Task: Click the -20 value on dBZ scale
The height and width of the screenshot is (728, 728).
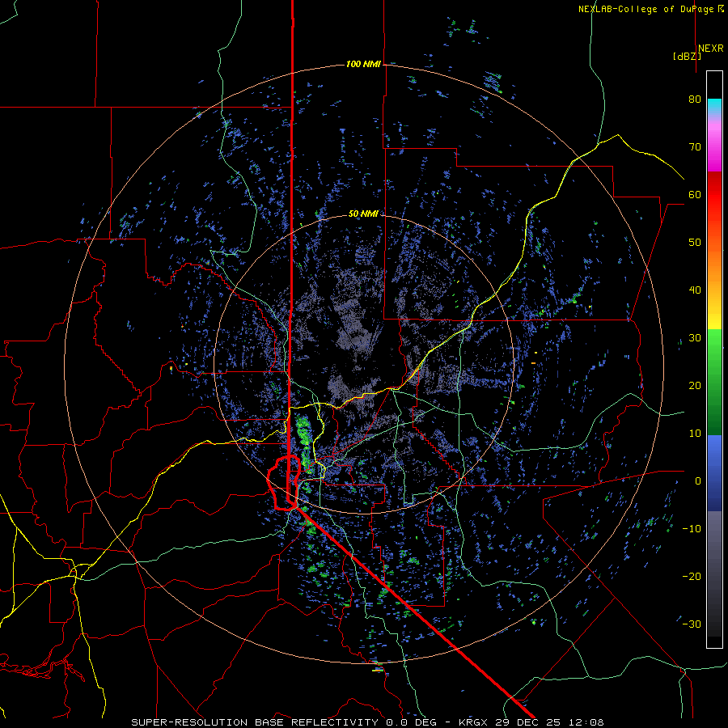Action: click(692, 576)
